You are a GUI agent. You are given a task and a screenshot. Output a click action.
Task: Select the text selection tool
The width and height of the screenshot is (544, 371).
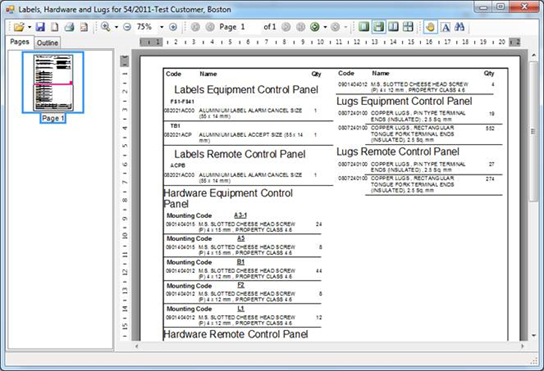pos(445,27)
